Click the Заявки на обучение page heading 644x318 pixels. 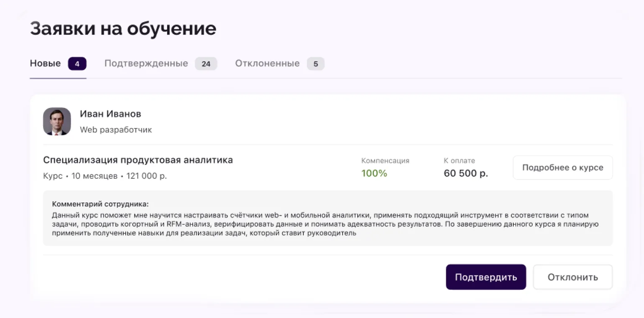coord(123,28)
